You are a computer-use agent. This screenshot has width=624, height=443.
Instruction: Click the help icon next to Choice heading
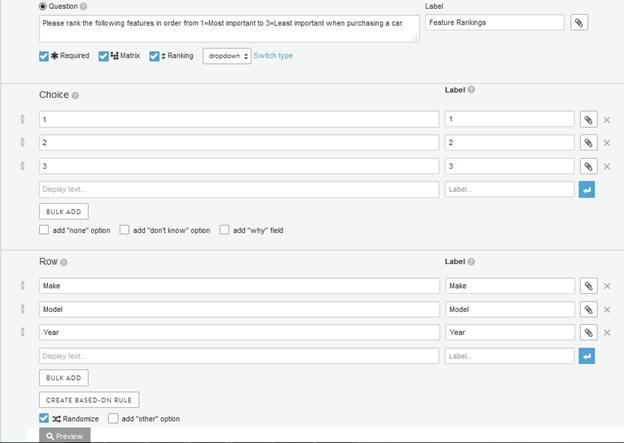click(76, 96)
